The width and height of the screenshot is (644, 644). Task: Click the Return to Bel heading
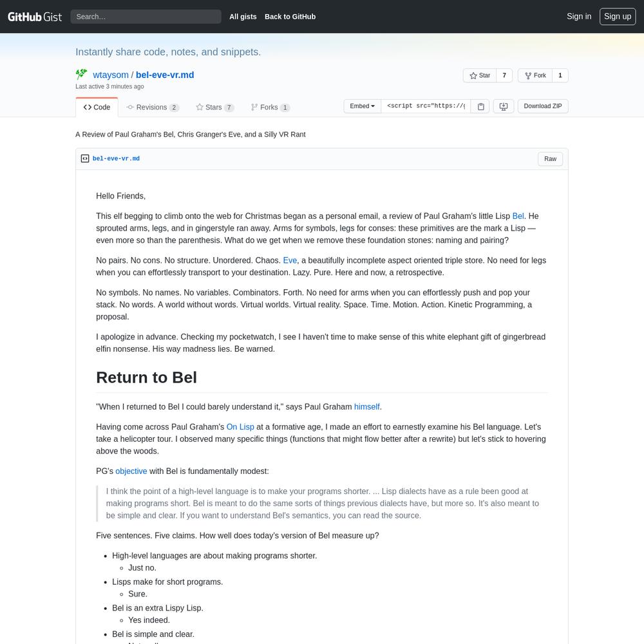point(147,377)
